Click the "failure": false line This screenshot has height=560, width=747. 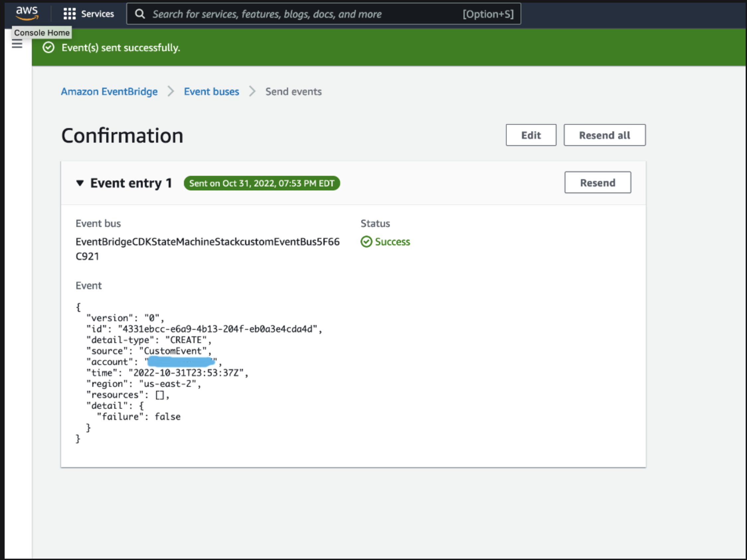(x=138, y=417)
